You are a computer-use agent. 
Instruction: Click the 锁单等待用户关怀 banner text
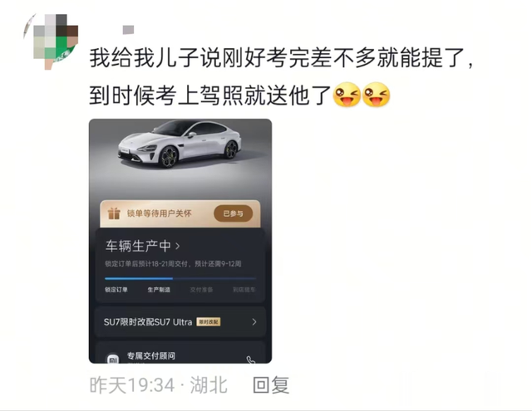click(x=159, y=213)
